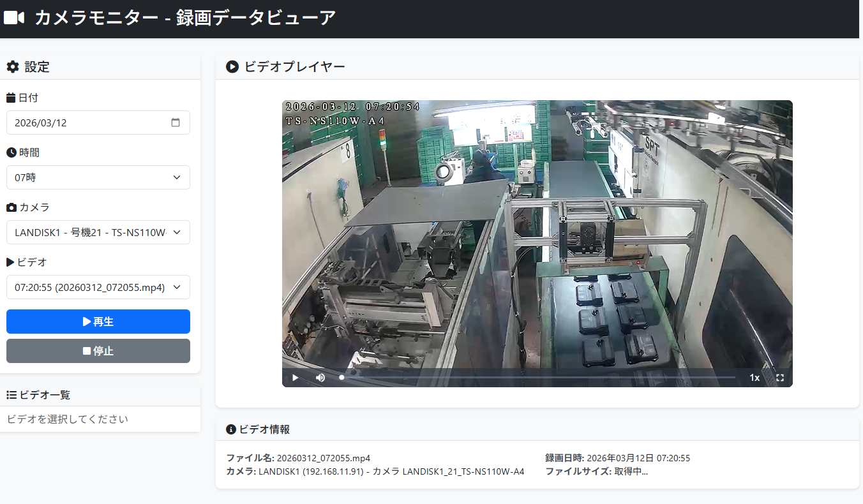Viewport: 863px width, 504px height.
Task: Open the 時間 dropdown showing 07時
Action: (x=98, y=177)
